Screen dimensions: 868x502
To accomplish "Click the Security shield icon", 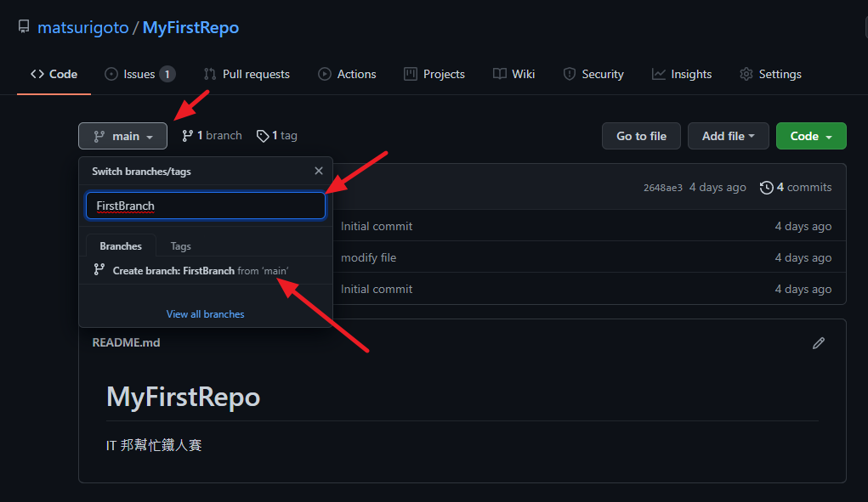I will coord(569,74).
